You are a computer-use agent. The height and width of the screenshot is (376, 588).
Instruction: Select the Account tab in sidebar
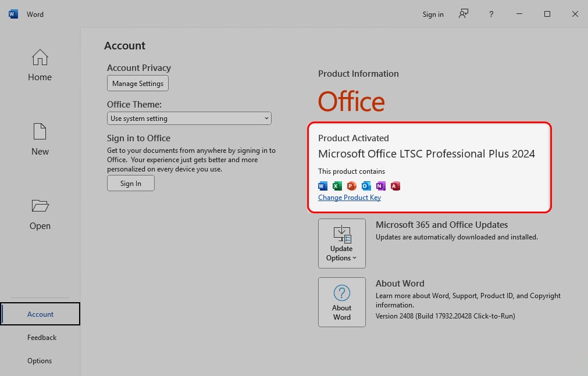(40, 314)
